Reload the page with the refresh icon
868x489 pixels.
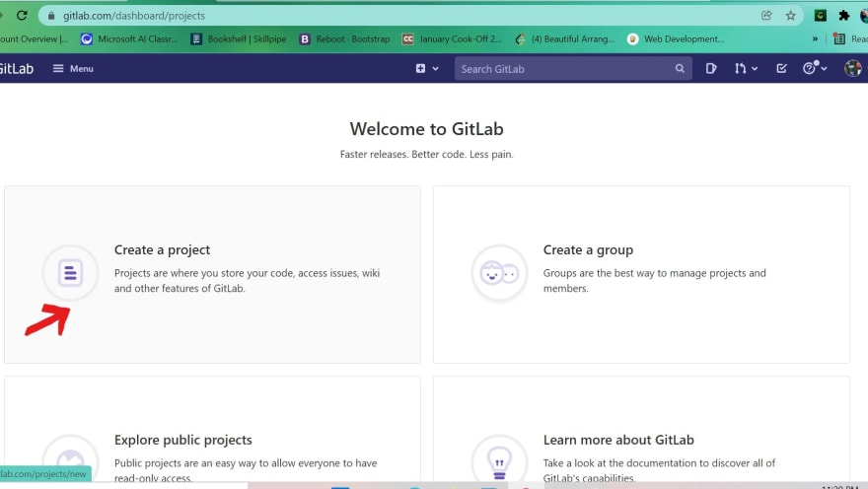click(x=22, y=15)
